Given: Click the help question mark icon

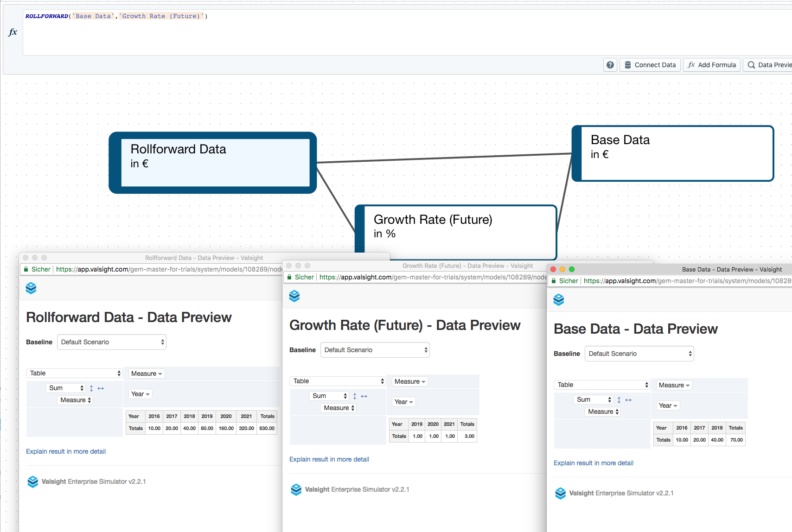Looking at the screenshot, I should click(610, 65).
